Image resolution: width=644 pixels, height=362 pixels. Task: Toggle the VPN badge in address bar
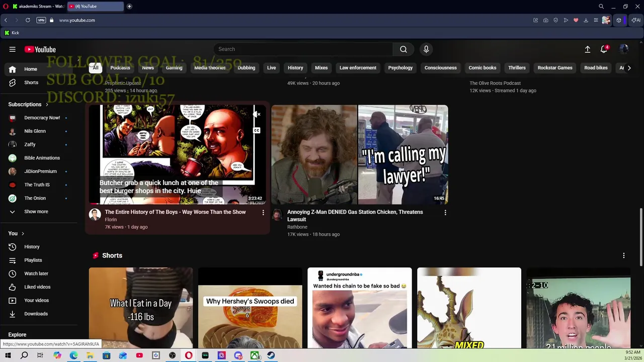pos(41,20)
